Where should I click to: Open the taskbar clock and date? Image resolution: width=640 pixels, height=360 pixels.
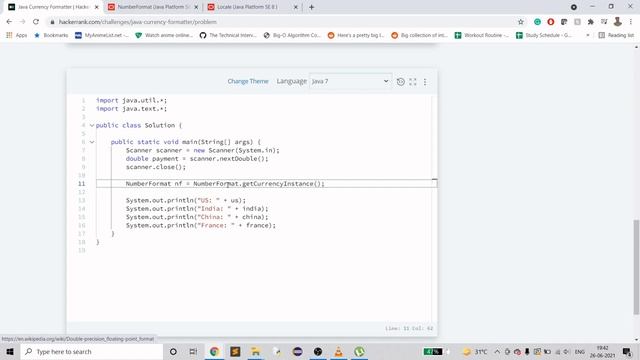(602, 352)
